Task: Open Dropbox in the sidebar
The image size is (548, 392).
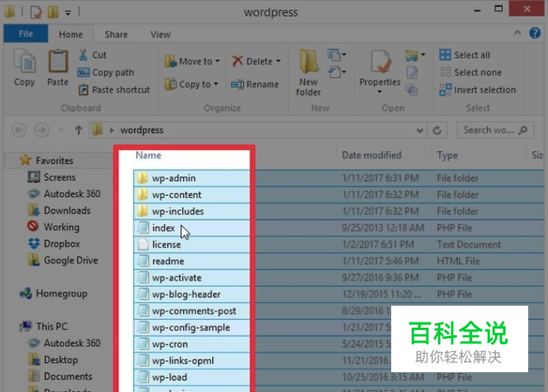Action: click(54, 244)
